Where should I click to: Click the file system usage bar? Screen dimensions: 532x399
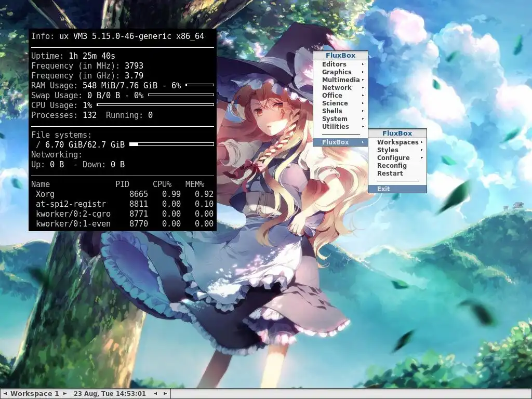click(x=171, y=144)
